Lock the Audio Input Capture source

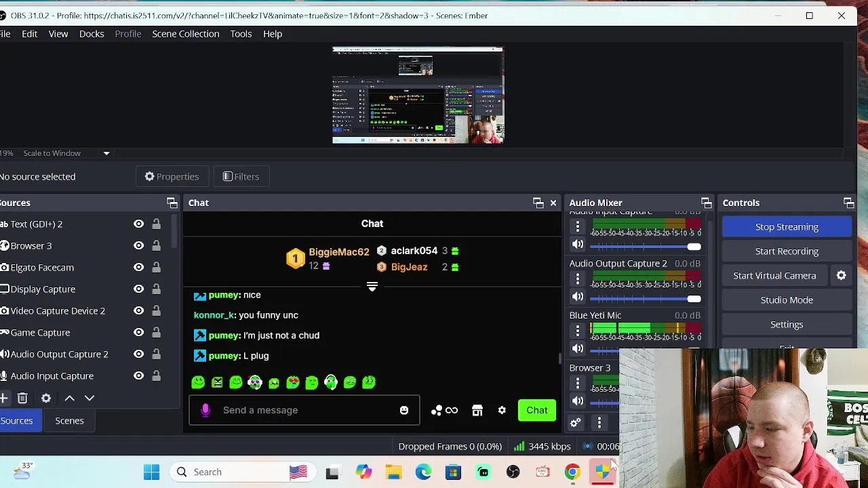tap(156, 375)
